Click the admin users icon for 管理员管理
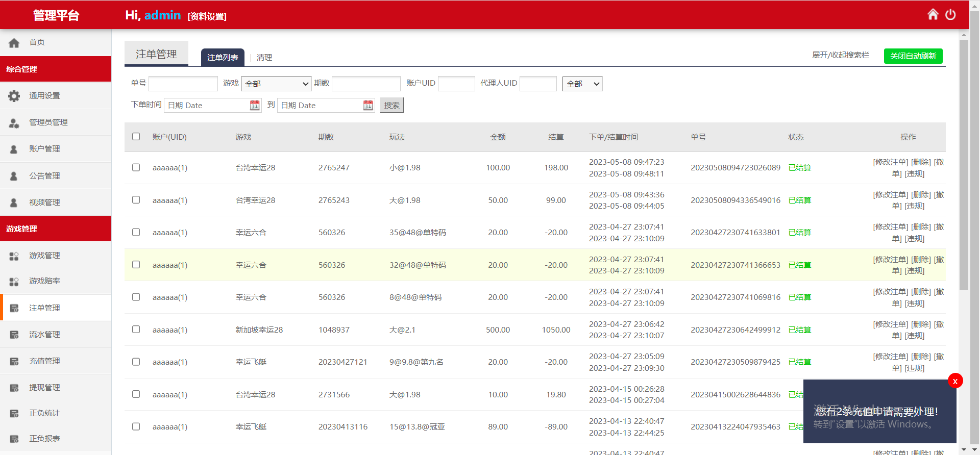This screenshot has height=455, width=980. (14, 122)
